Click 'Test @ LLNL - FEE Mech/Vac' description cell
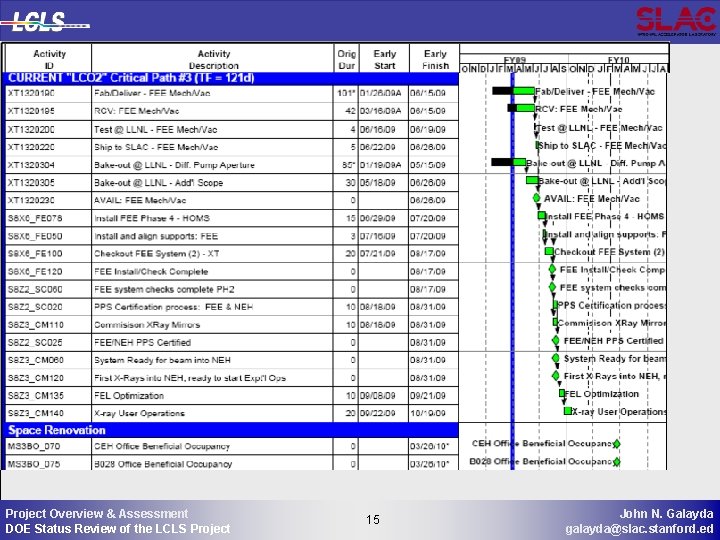This screenshot has height=540, width=720. click(213, 129)
